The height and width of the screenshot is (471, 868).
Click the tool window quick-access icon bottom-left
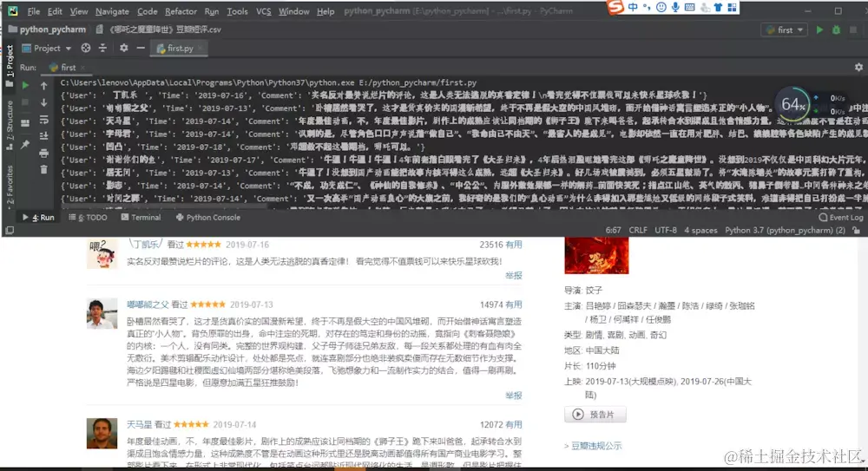10,230
